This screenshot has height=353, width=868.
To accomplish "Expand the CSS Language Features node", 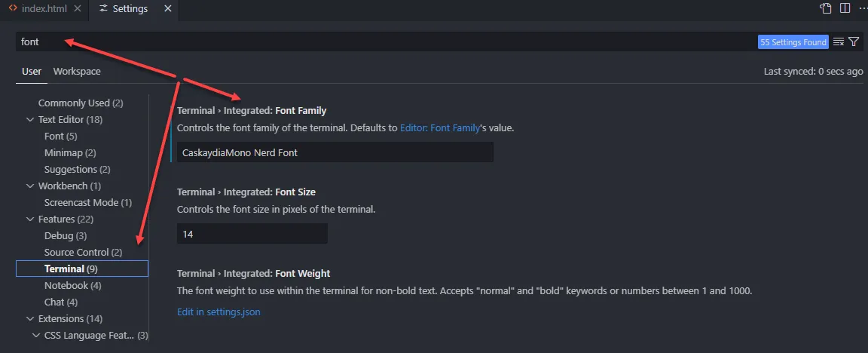I will 36,336.
